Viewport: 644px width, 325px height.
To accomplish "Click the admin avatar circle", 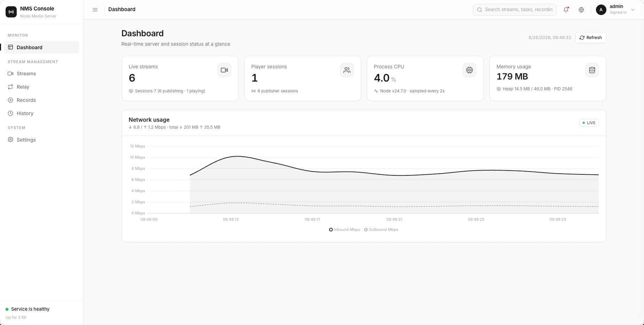I will pos(601,10).
